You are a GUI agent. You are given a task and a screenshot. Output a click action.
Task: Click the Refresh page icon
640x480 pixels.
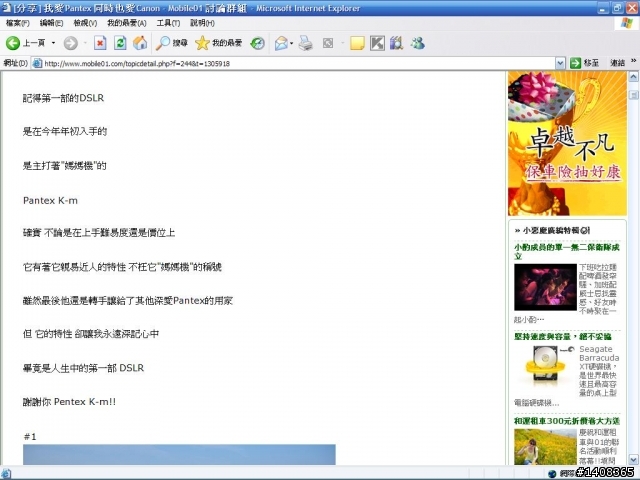(120, 43)
